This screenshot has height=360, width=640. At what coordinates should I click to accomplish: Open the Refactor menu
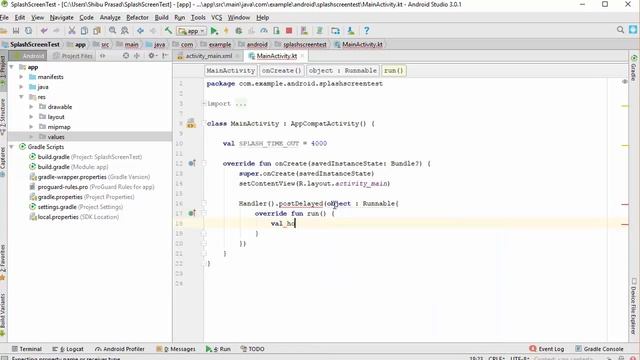tap(137, 18)
